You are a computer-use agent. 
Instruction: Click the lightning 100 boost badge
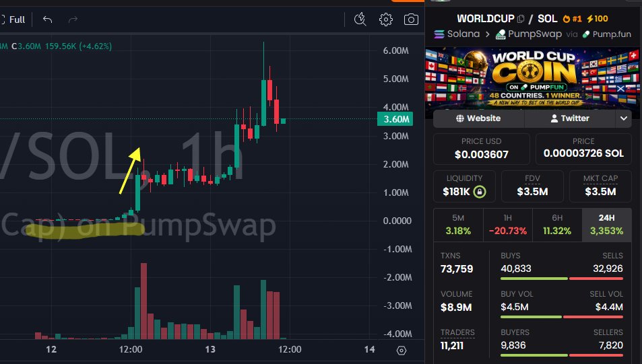tap(598, 19)
